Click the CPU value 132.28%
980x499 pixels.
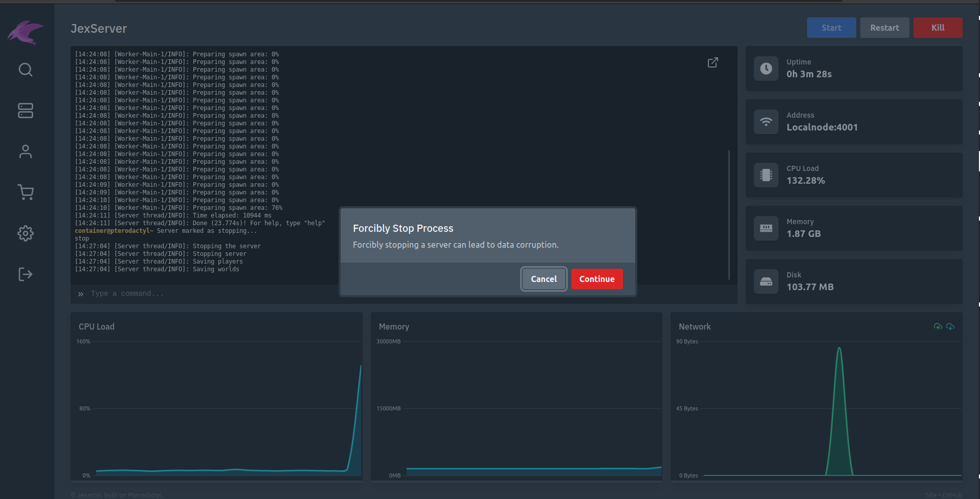click(x=806, y=181)
